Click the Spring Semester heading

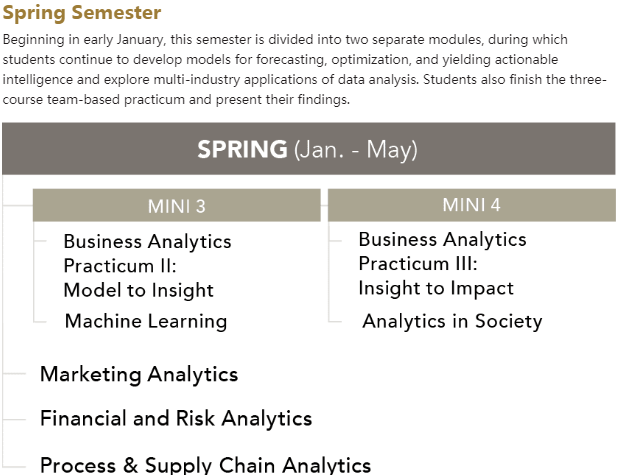pos(82,13)
